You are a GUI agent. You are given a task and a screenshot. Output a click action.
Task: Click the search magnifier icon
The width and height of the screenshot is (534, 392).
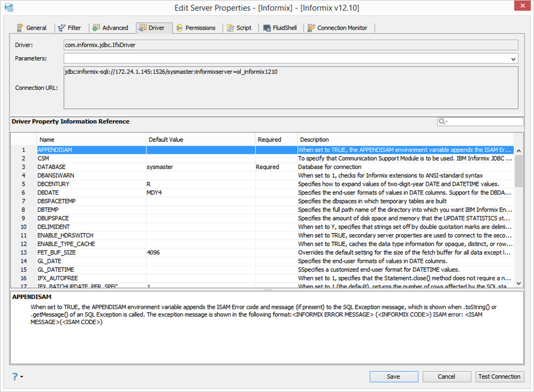click(443, 122)
